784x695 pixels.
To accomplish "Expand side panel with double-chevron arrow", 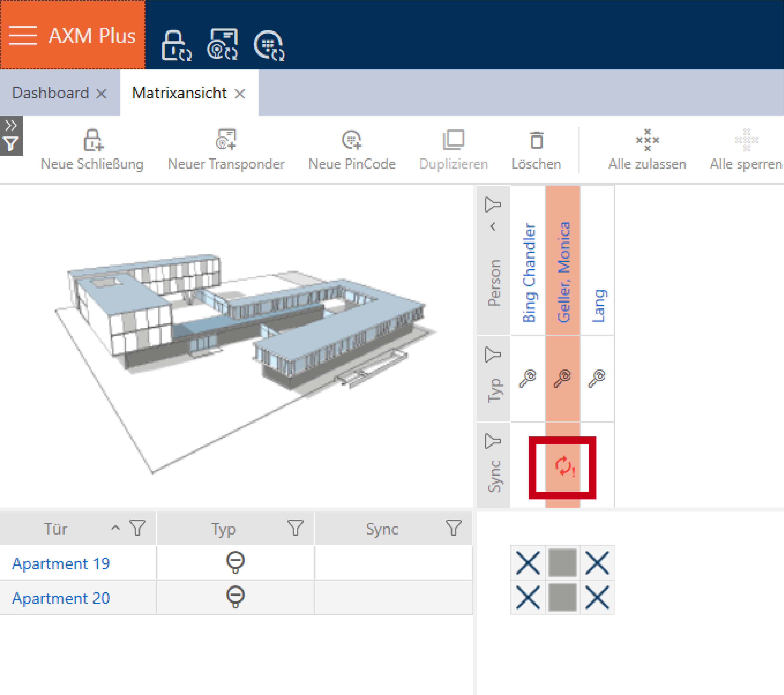I will click(11, 125).
